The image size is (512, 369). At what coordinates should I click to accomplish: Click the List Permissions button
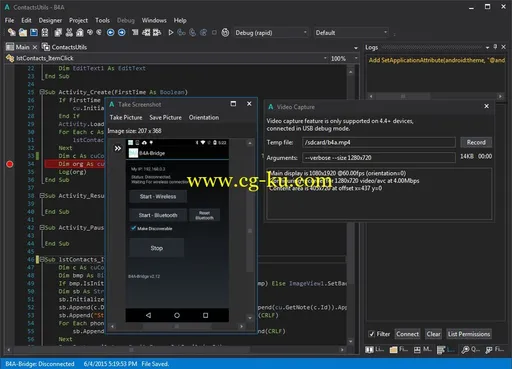(469, 334)
